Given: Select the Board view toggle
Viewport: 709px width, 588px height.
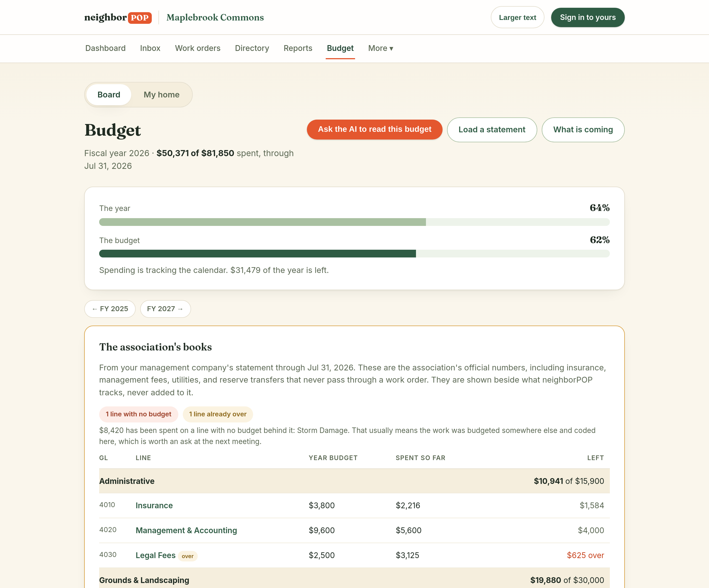Looking at the screenshot, I should click(109, 94).
